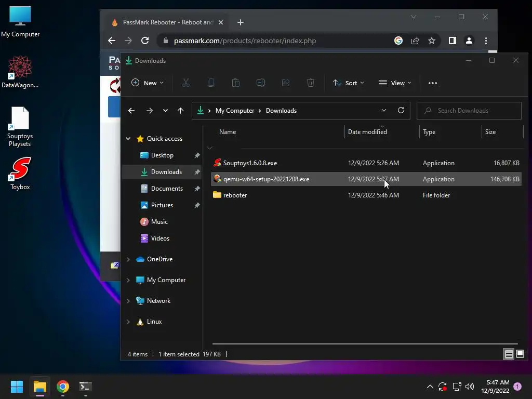Screen dimensions: 532x399
Task: Open Chrome side panel icon
Action: pyautogui.click(x=453, y=41)
